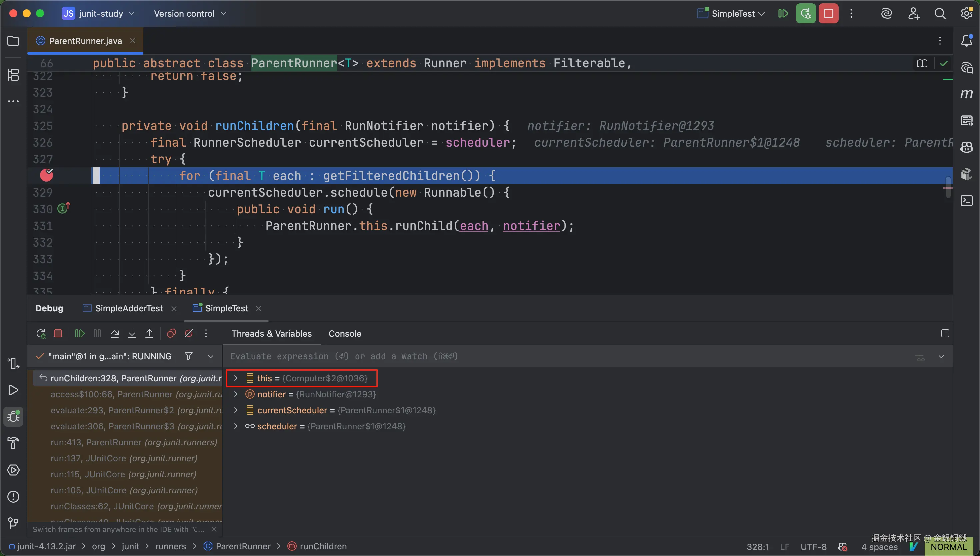The height and width of the screenshot is (556, 980).
Task: Click the Step Into debugger icon
Action: 132,333
